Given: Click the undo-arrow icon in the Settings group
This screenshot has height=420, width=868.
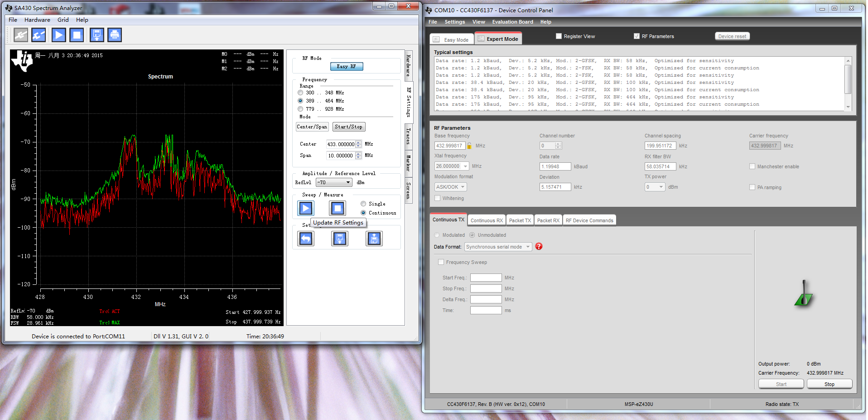Looking at the screenshot, I should point(306,239).
